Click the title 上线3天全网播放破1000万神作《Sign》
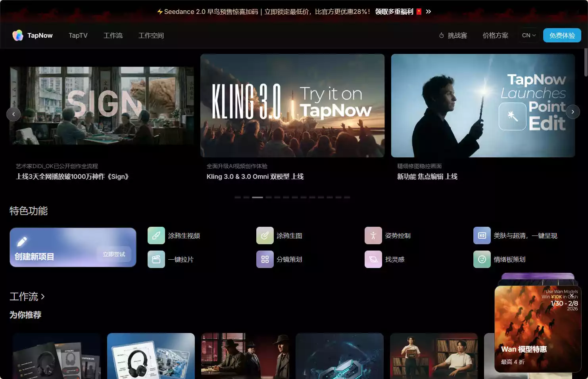Image resolution: width=588 pixels, height=379 pixels. click(73, 176)
